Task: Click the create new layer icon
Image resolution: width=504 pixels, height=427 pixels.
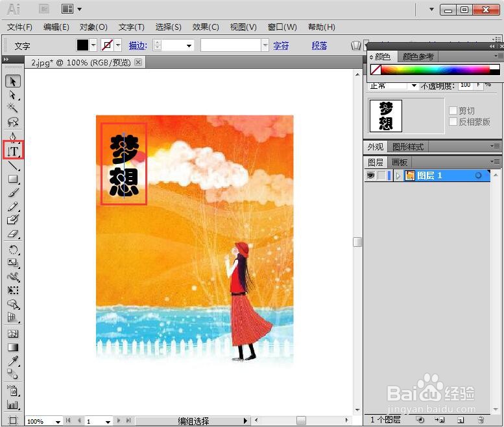Action: (x=461, y=420)
